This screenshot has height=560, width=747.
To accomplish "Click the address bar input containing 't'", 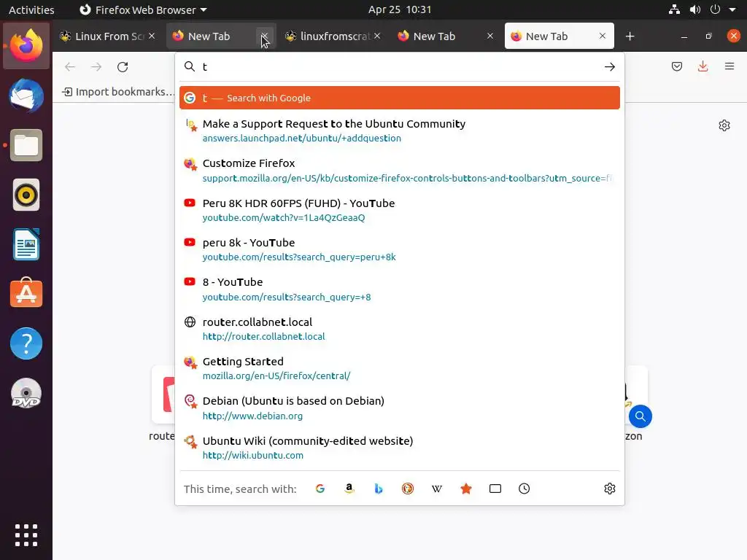I will pos(400,66).
